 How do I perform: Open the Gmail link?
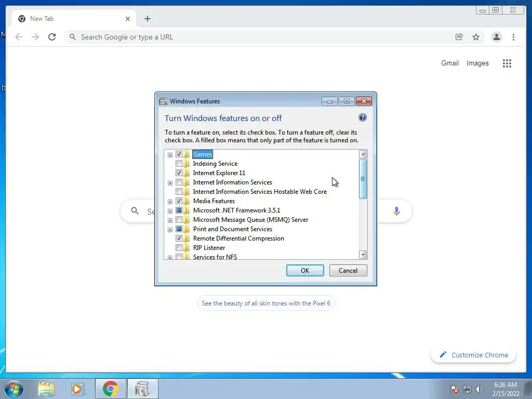[x=450, y=63]
